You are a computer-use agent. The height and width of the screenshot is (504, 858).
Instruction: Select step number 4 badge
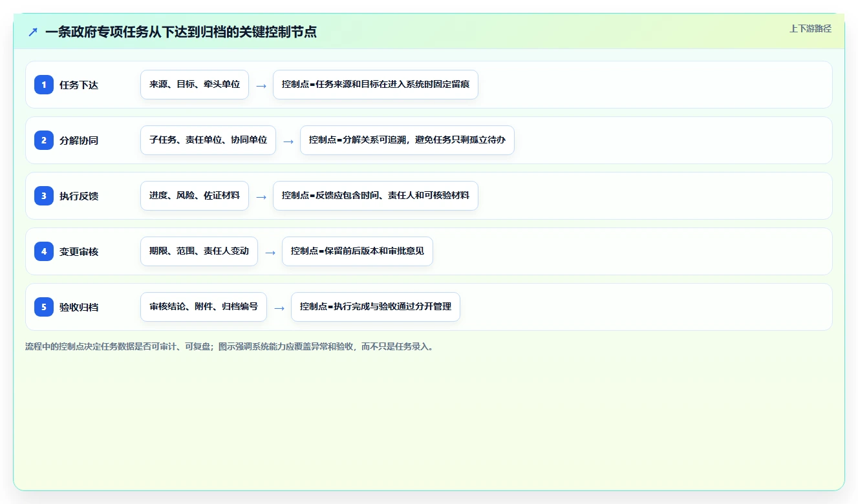(44, 251)
